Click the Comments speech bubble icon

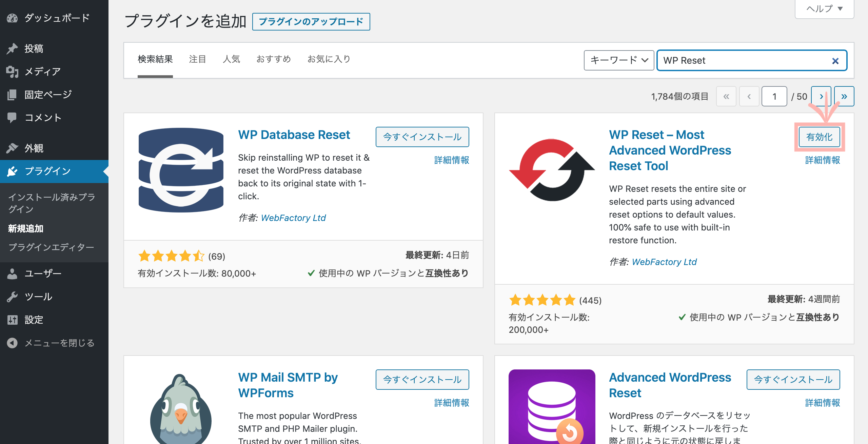(x=12, y=118)
